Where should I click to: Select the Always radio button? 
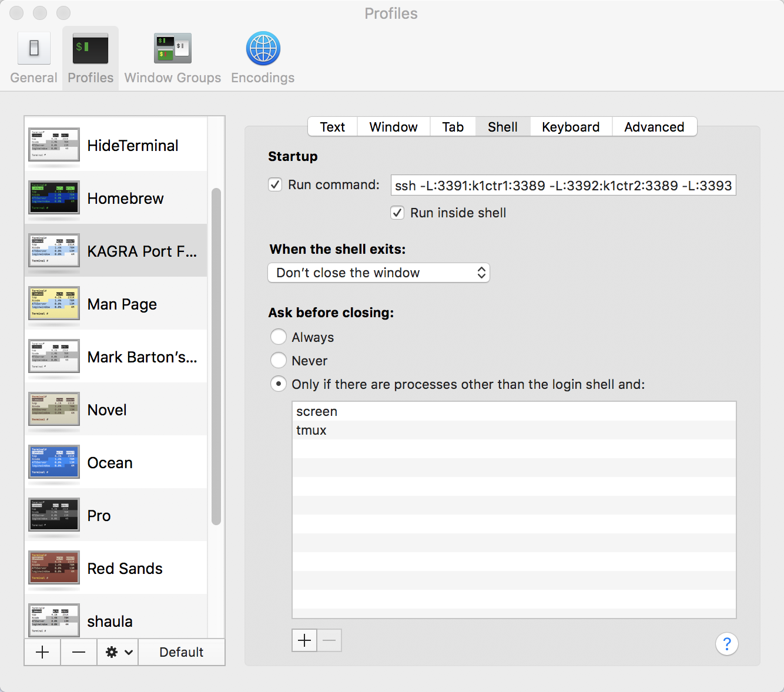pyautogui.click(x=279, y=337)
